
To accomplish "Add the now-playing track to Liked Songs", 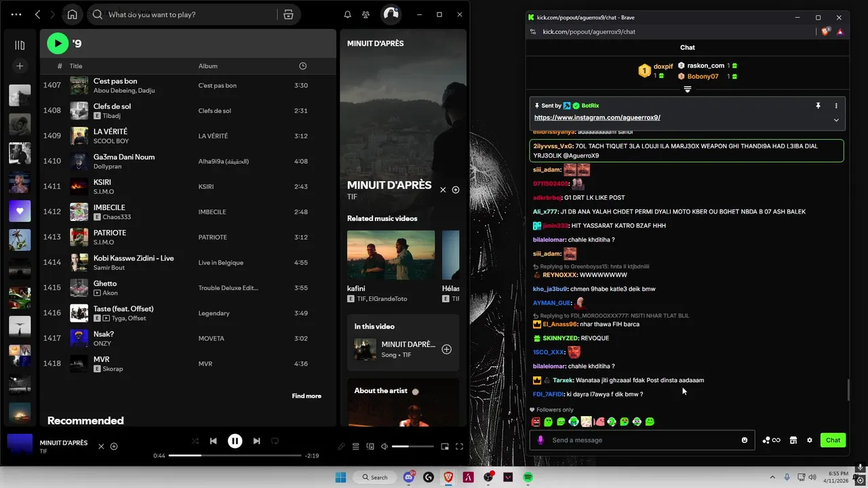I will (x=114, y=446).
